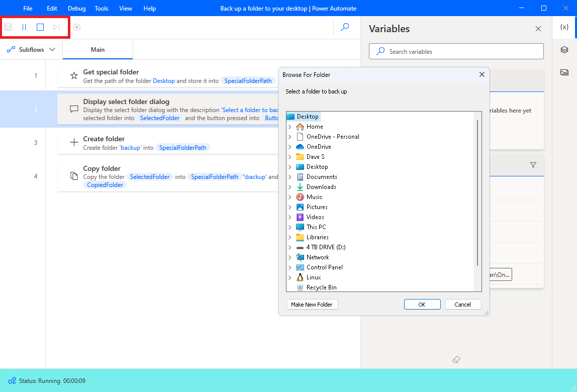This screenshot has height=392, width=577.
Task: Open the Tools menu
Action: (101, 9)
